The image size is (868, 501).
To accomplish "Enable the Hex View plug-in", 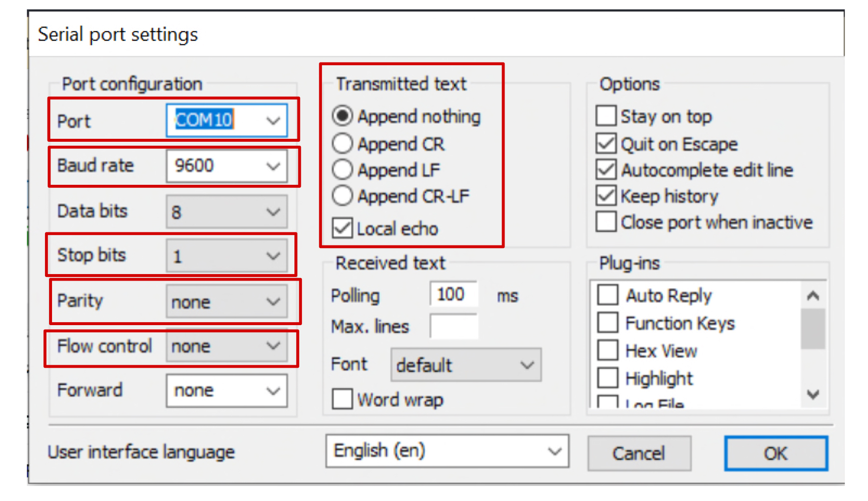I will (x=607, y=350).
